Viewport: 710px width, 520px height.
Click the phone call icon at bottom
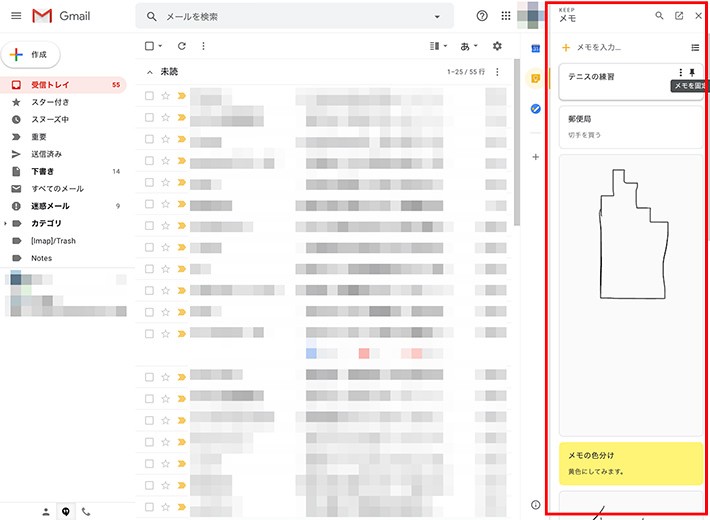(x=86, y=512)
